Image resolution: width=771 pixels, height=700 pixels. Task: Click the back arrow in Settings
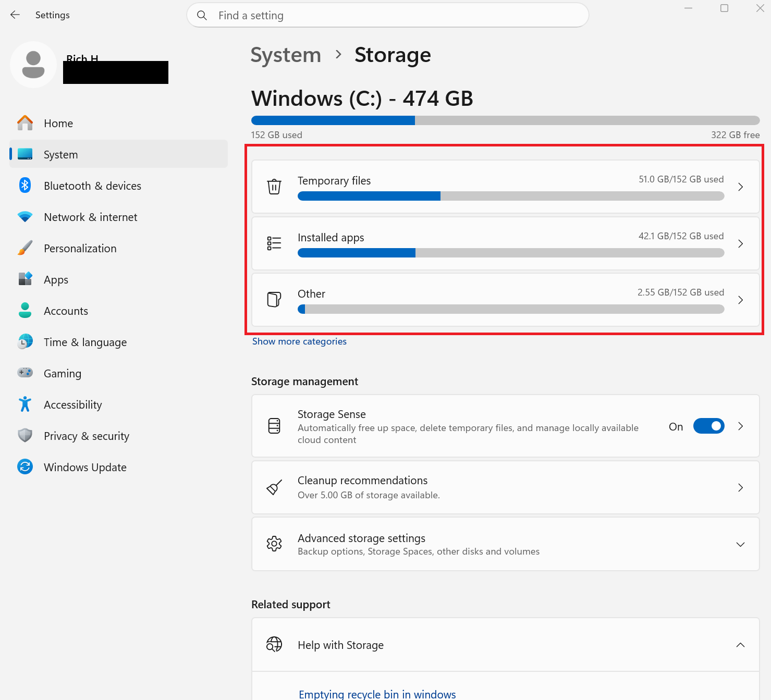[15, 15]
